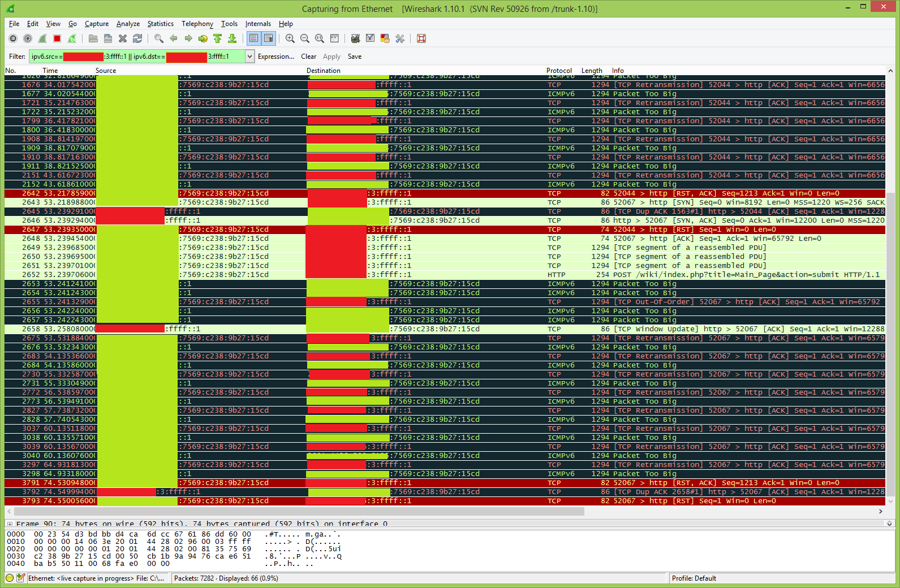The width and height of the screenshot is (900, 588).
Task: Close this capture file using X icon
Action: (123, 38)
